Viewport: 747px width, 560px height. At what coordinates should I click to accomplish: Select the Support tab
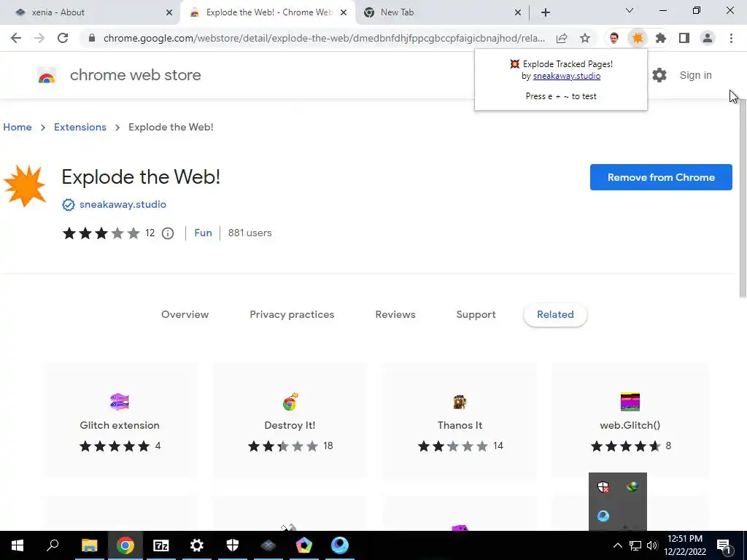pos(476,315)
